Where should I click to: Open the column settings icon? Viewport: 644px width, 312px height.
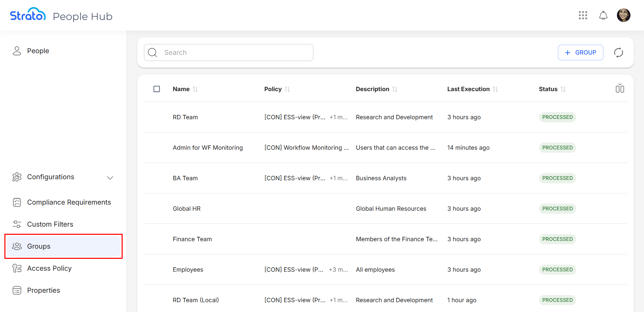tap(620, 89)
